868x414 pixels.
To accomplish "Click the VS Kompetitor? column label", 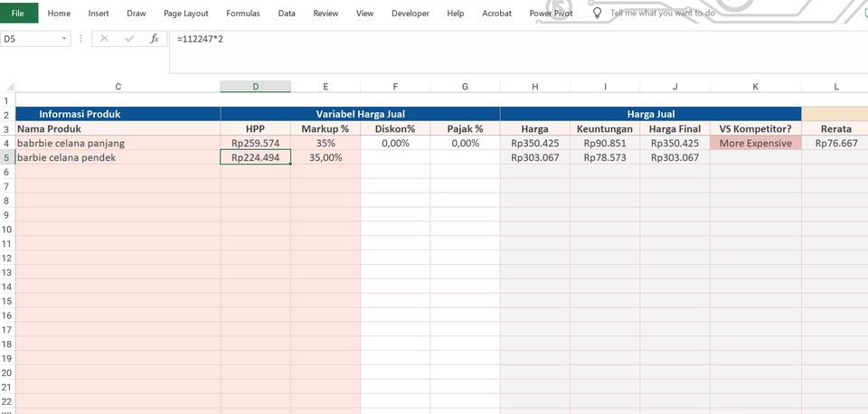I will coord(756,128).
